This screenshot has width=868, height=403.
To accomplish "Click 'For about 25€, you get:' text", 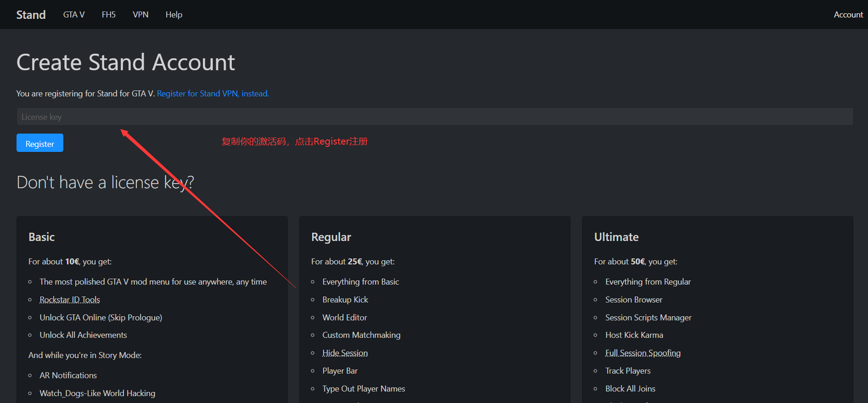I will pos(353,262).
